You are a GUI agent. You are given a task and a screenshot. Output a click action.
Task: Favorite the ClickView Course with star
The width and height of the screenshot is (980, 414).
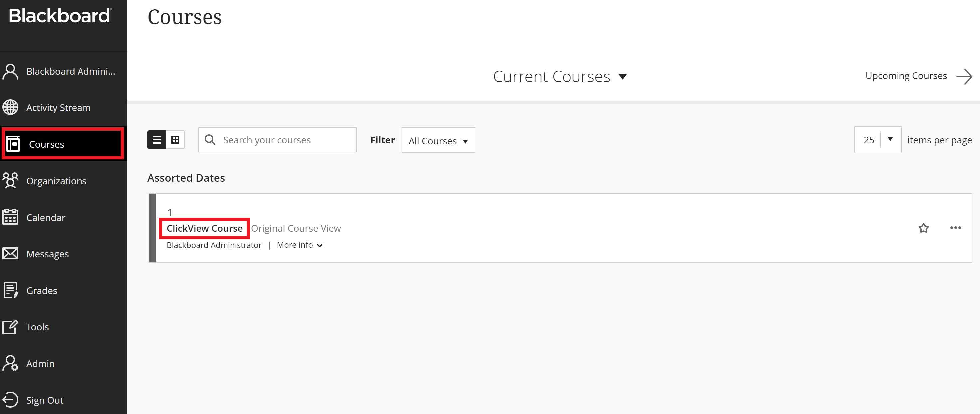click(x=924, y=228)
